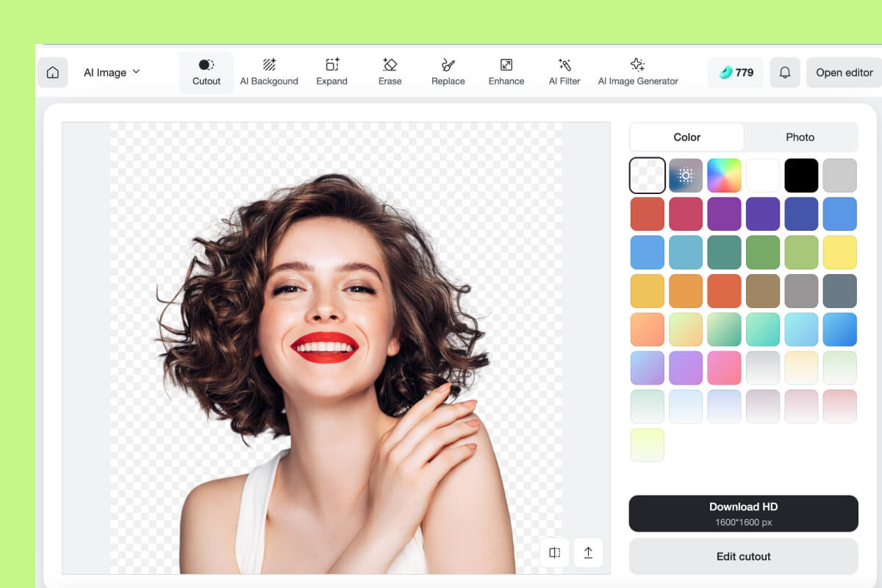This screenshot has width=882, height=588.
Task: Click the Edit cutout button
Action: pyautogui.click(x=743, y=556)
